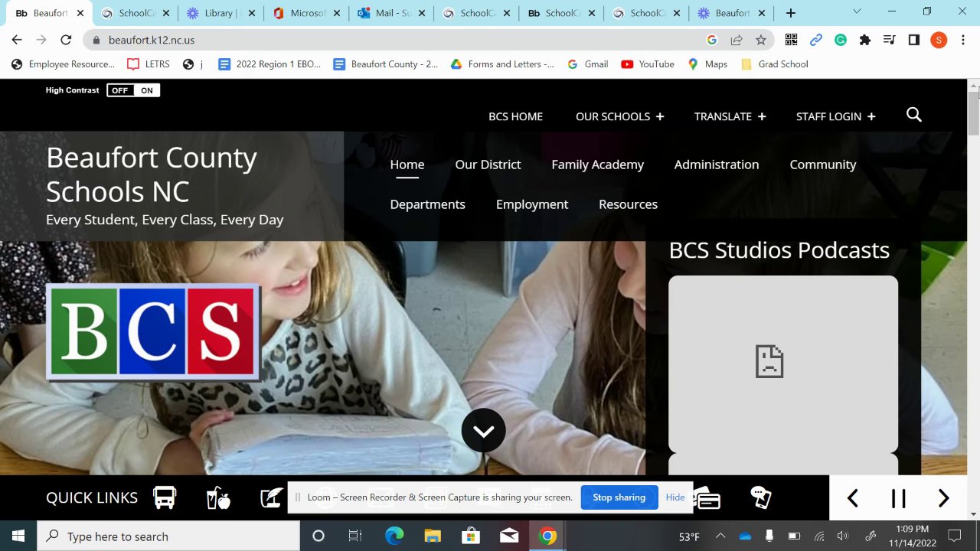
Task: Reload the current page
Action: pyautogui.click(x=66, y=40)
